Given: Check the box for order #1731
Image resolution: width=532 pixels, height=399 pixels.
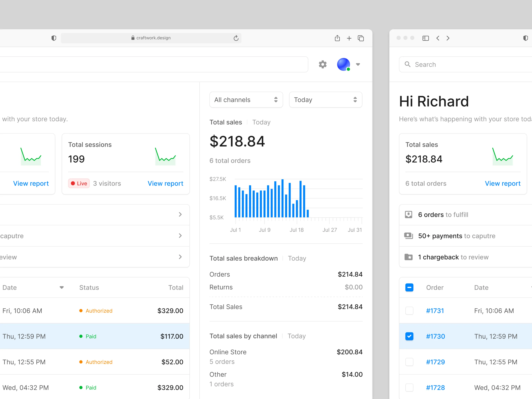Looking at the screenshot, I should [x=409, y=311].
